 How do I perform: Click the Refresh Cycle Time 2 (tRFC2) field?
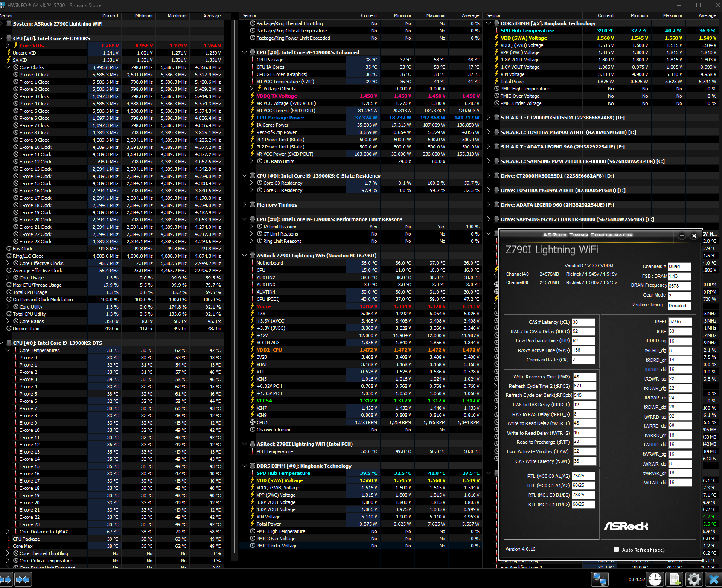coord(584,386)
